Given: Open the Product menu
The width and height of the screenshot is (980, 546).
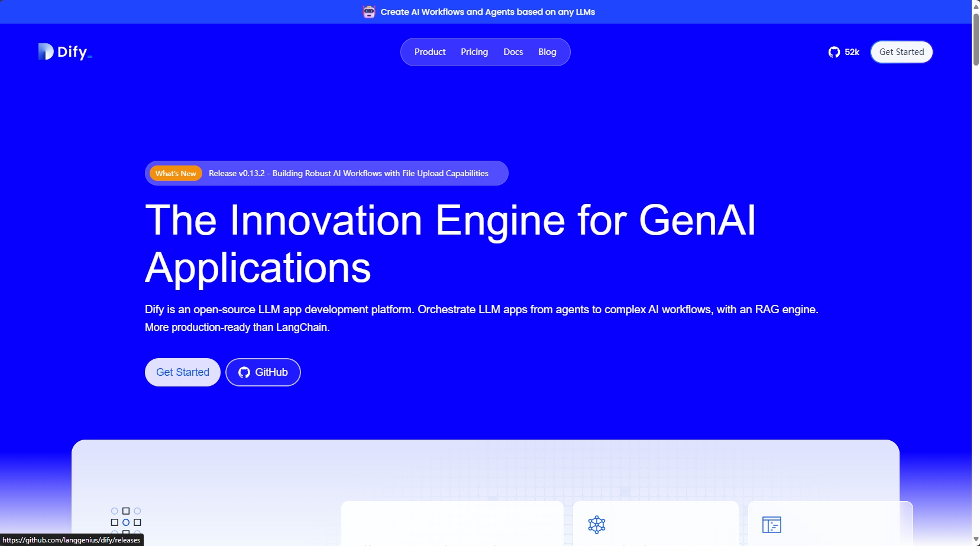Looking at the screenshot, I should tap(430, 52).
